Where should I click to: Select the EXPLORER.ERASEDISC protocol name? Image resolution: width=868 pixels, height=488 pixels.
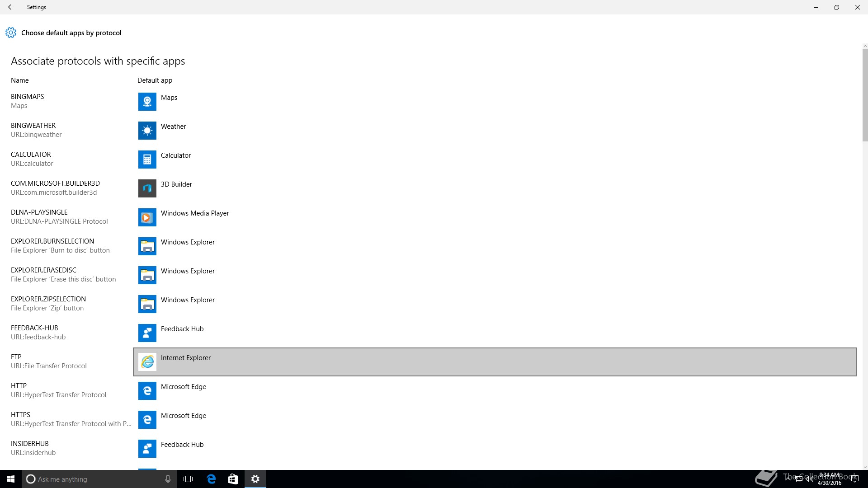pos(43,270)
